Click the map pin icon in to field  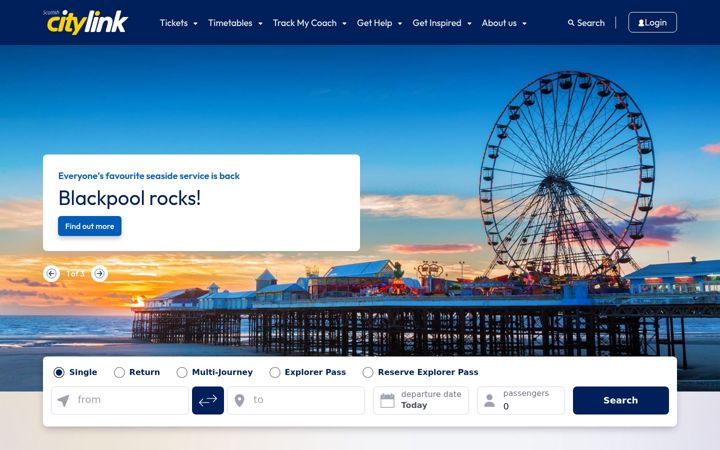(239, 400)
